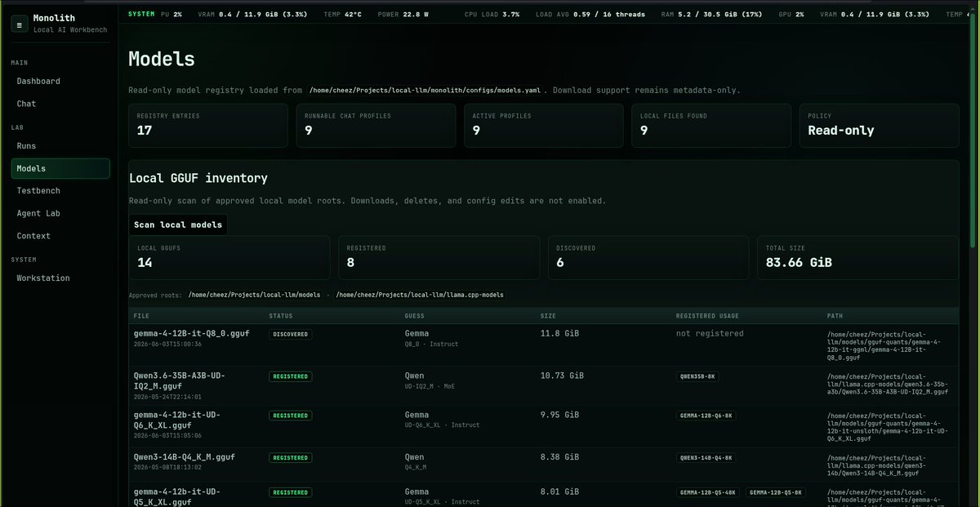Click the QWEN3-14B-Q4-8K usage tag
The image size is (980, 507).
point(708,458)
